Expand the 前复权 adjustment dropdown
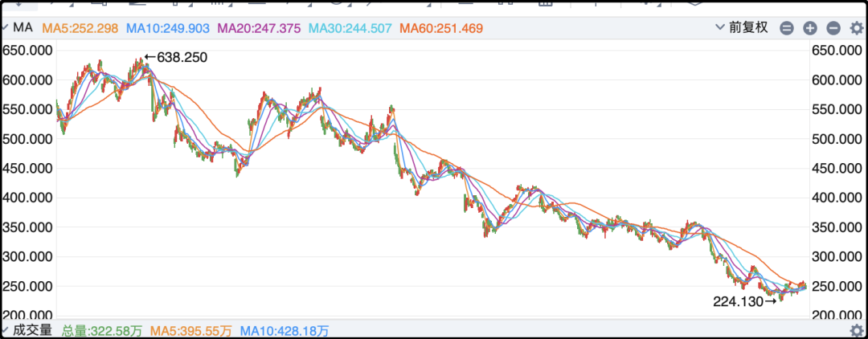Image resolution: width=868 pixels, height=339 pixels. pyautogui.click(x=742, y=27)
